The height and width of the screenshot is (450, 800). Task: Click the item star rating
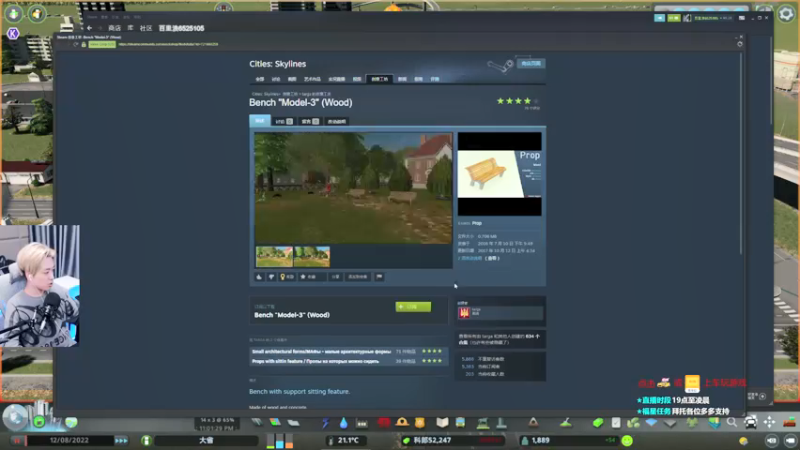(x=517, y=101)
